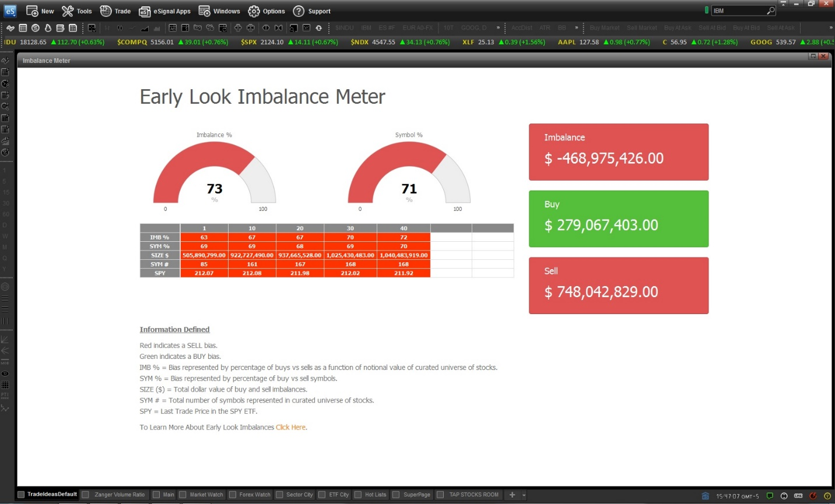Toggle the TradeIdeasDefault page checkbox
Image resolution: width=835 pixels, height=504 pixels.
point(21,495)
